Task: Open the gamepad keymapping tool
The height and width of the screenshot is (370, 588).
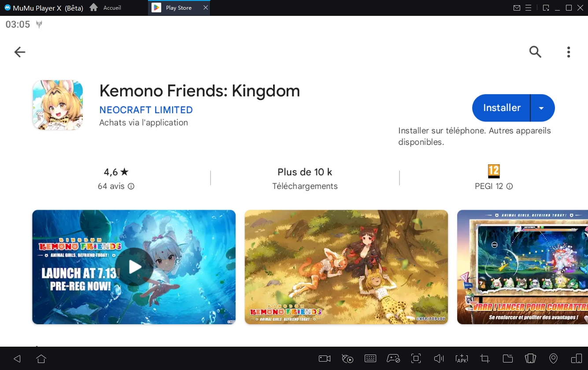Action: pyautogui.click(x=393, y=359)
